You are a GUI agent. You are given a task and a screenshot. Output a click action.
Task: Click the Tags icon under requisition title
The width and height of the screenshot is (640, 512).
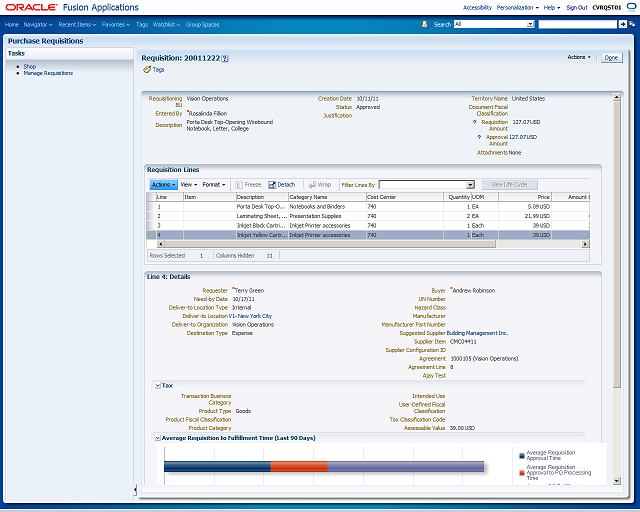[147, 69]
